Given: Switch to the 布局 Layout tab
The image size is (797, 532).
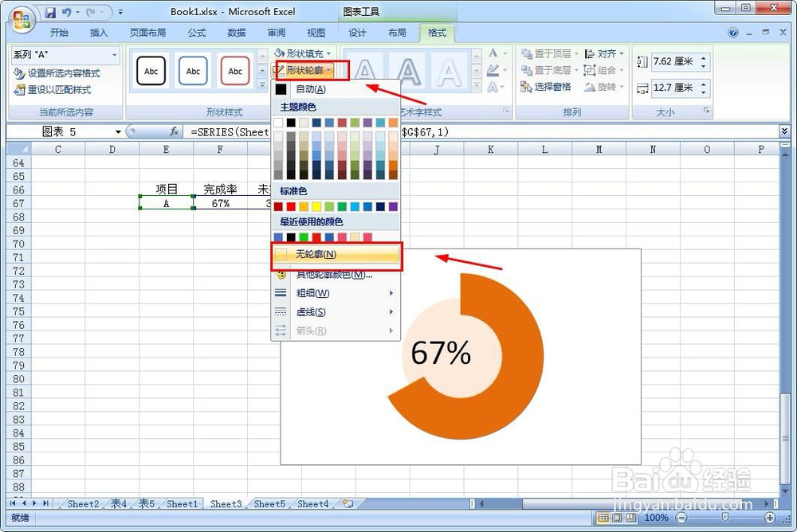Looking at the screenshot, I should pos(397,33).
